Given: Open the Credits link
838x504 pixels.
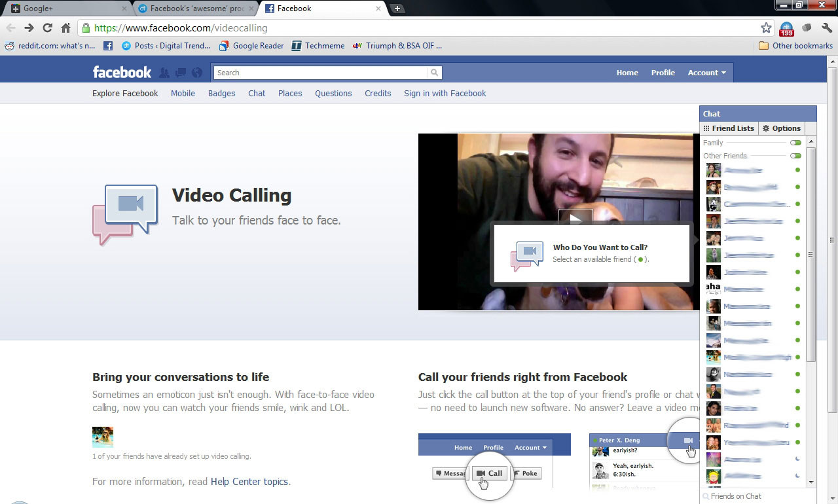Looking at the screenshot, I should point(378,93).
